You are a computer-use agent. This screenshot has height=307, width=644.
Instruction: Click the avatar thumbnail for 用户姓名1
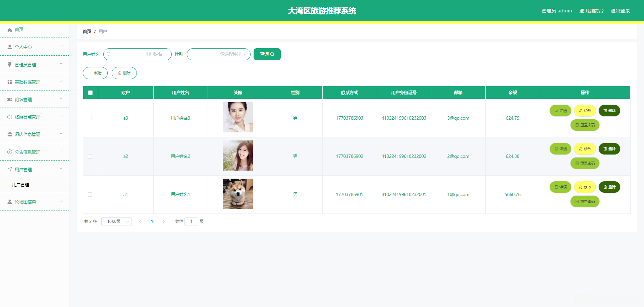pyautogui.click(x=238, y=194)
